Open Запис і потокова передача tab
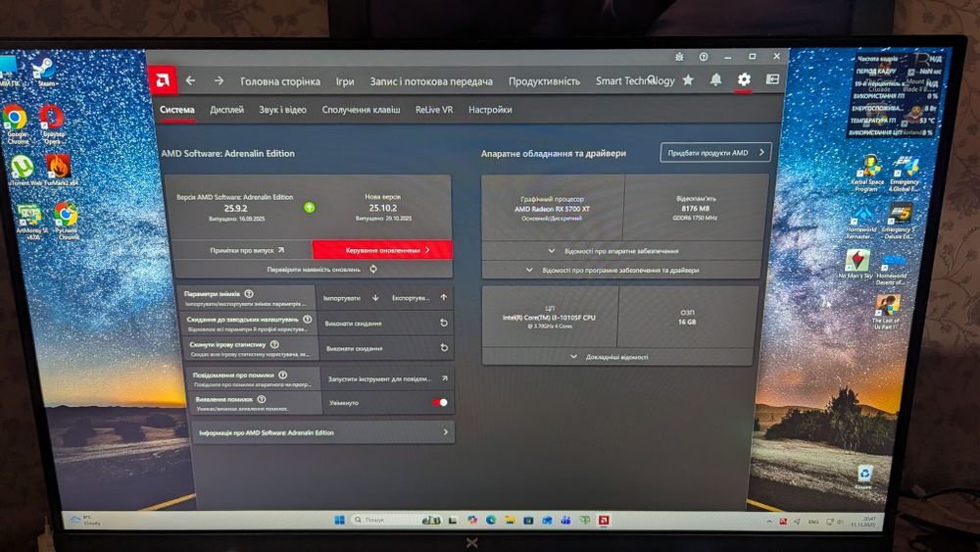Viewport: 980px width, 552px height. [x=431, y=81]
